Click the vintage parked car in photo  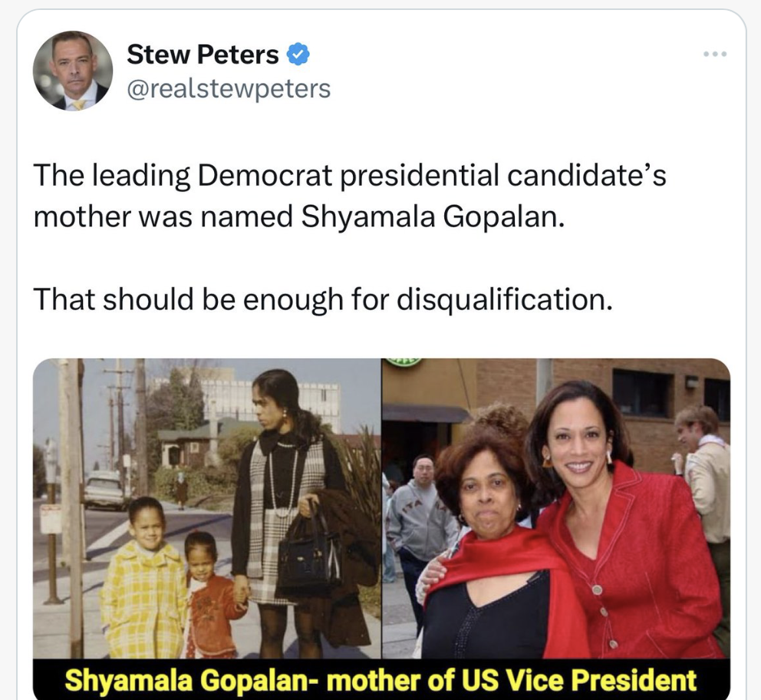[104, 489]
